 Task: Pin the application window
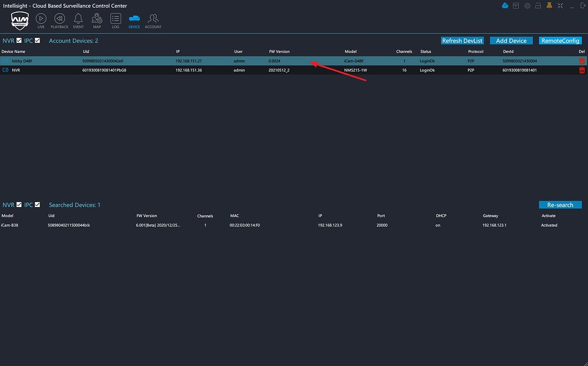[548, 5]
